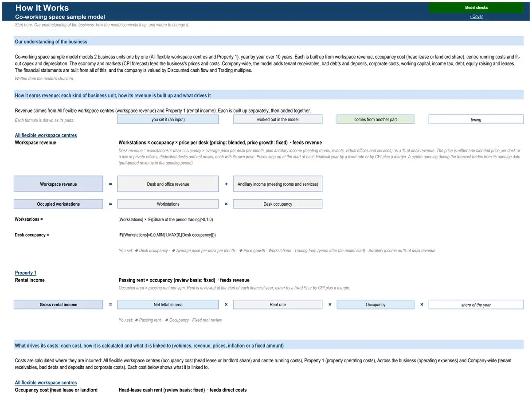
Task: Select the Rent rate box
Action: pyautogui.click(x=278, y=305)
